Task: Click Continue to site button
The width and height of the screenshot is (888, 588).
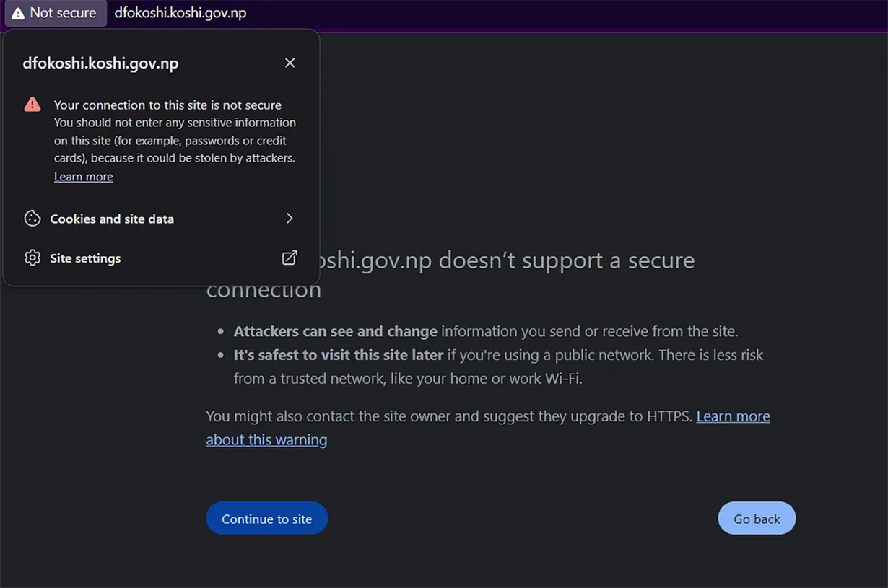Action: point(267,519)
